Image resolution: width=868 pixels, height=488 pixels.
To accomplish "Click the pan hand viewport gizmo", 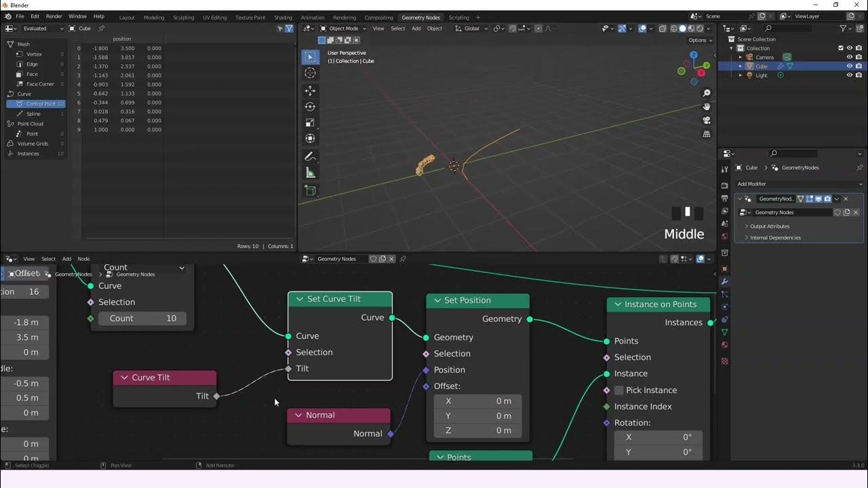I will tap(707, 106).
